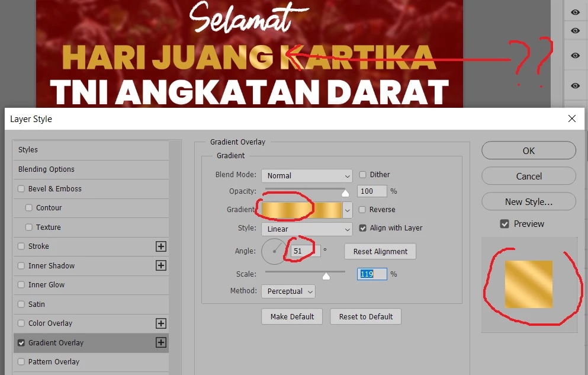Add another Stroke effect with plus icon
Screen dimensions: 588x375
(161, 246)
